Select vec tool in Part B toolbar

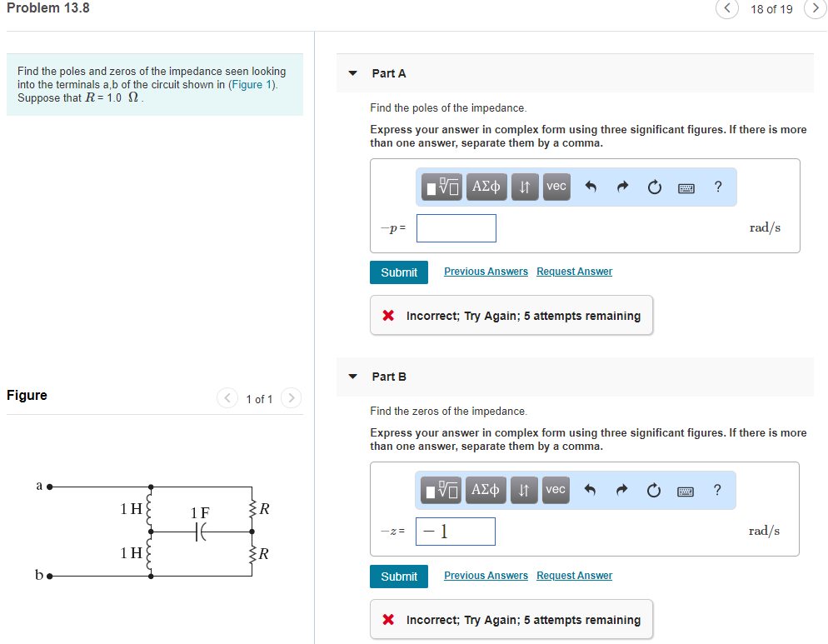[x=556, y=490]
